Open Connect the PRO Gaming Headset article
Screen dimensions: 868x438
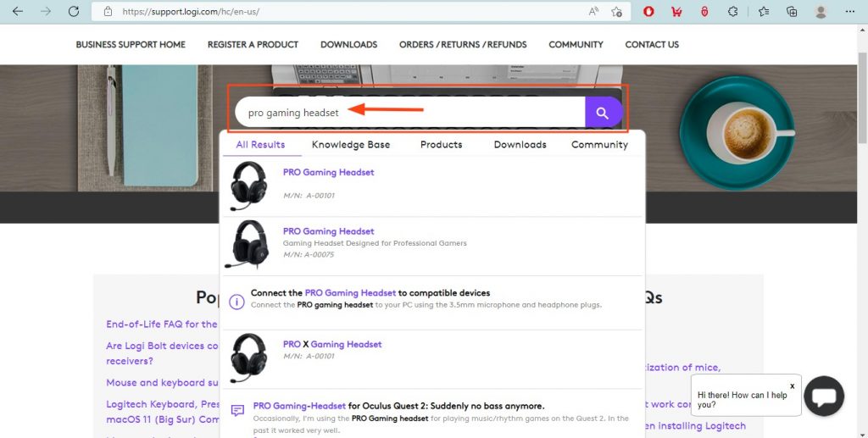click(x=370, y=293)
